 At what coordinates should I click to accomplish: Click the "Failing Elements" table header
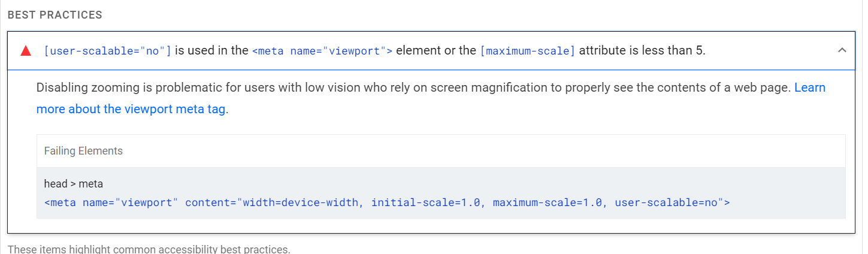pos(83,151)
